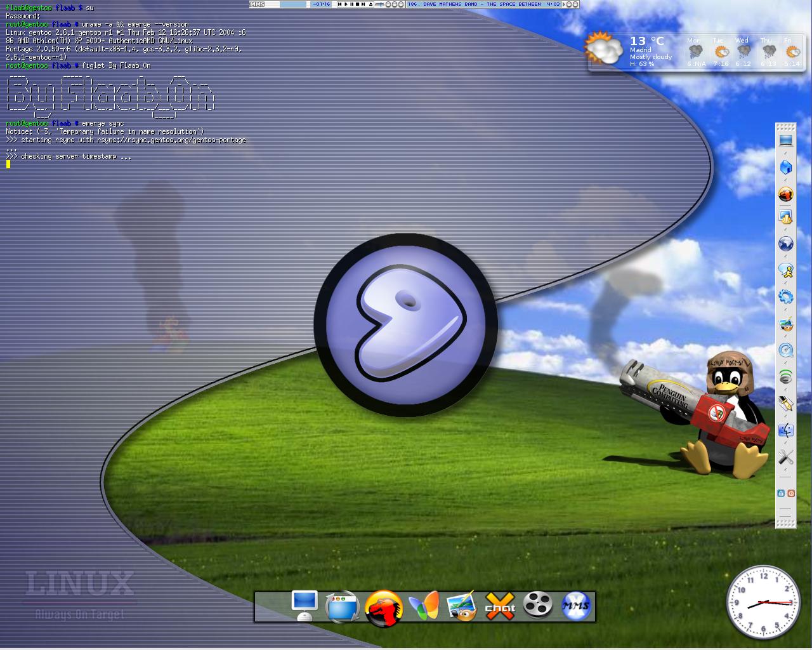Click the current weather cloud icon
This screenshot has height=650, width=812.
[x=603, y=49]
